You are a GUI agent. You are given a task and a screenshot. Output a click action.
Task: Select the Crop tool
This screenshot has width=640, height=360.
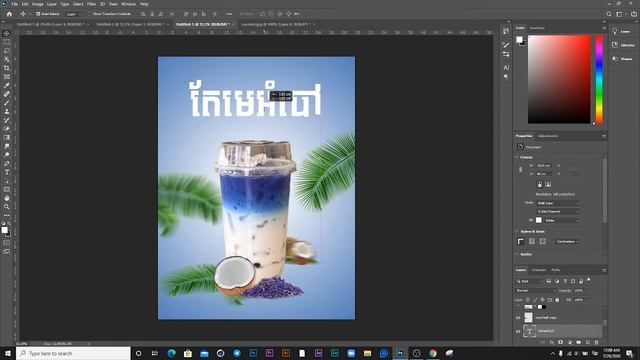click(7, 68)
